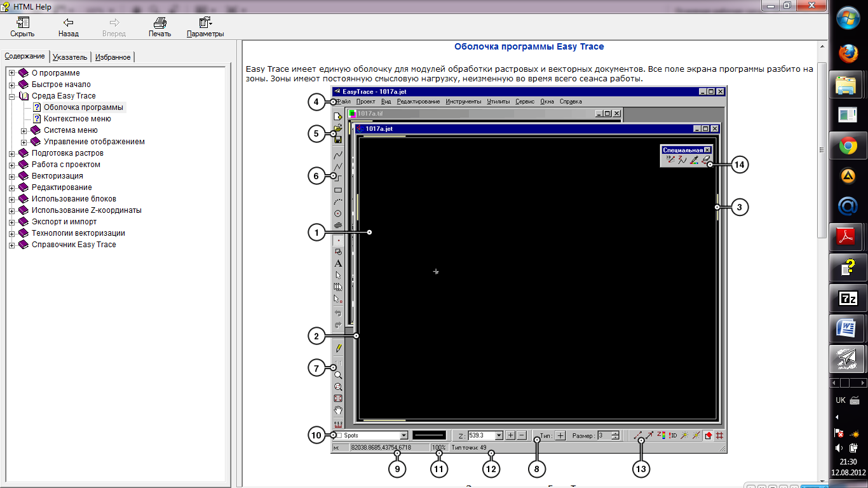The height and width of the screenshot is (488, 868).
Task: Select the Работа с проектом book label
Action: 66,165
